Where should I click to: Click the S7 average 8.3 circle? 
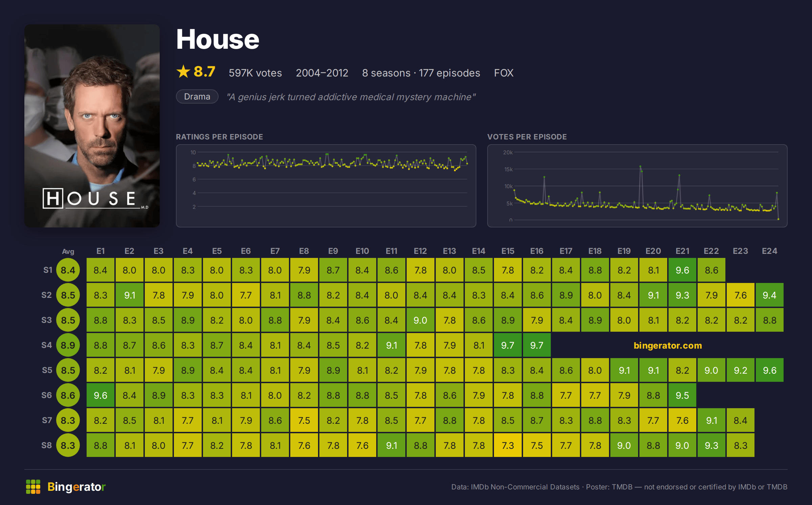[x=68, y=420]
